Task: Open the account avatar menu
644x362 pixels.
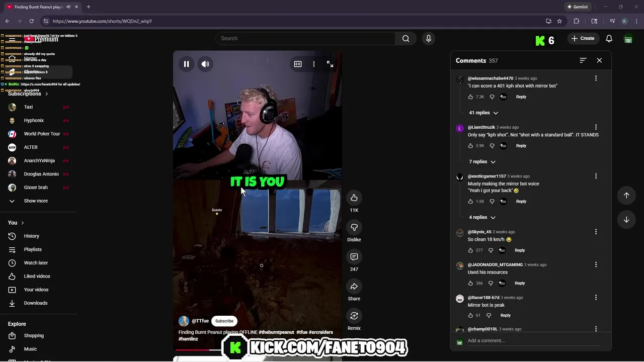Action: 628,39
